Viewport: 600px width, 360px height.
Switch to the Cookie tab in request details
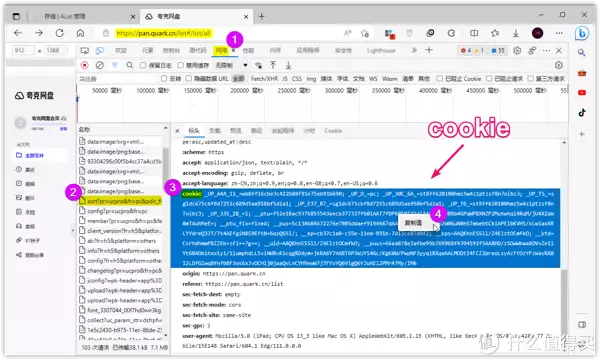pyautogui.click(x=333, y=131)
